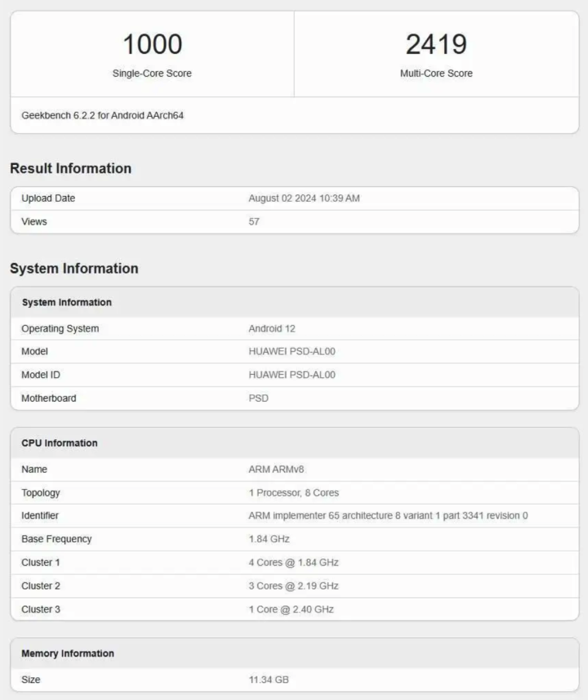The height and width of the screenshot is (700, 588).
Task: Click HUAWEI PSD-AL00 in the Model row
Action: (292, 351)
